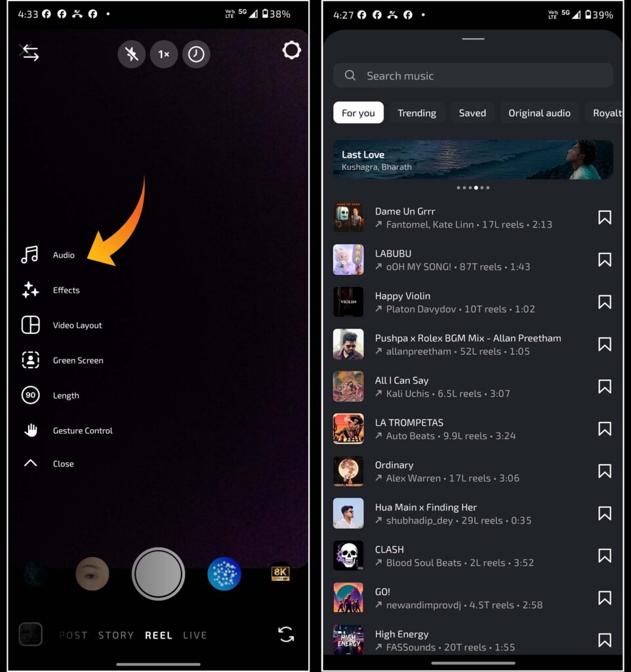
Task: Select the Original audio tab
Action: 539,113
